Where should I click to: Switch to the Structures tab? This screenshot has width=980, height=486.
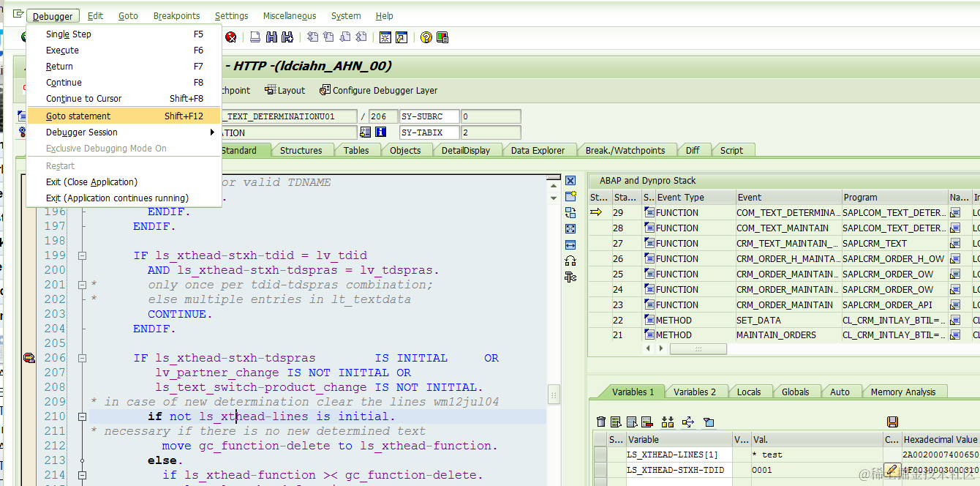(301, 150)
